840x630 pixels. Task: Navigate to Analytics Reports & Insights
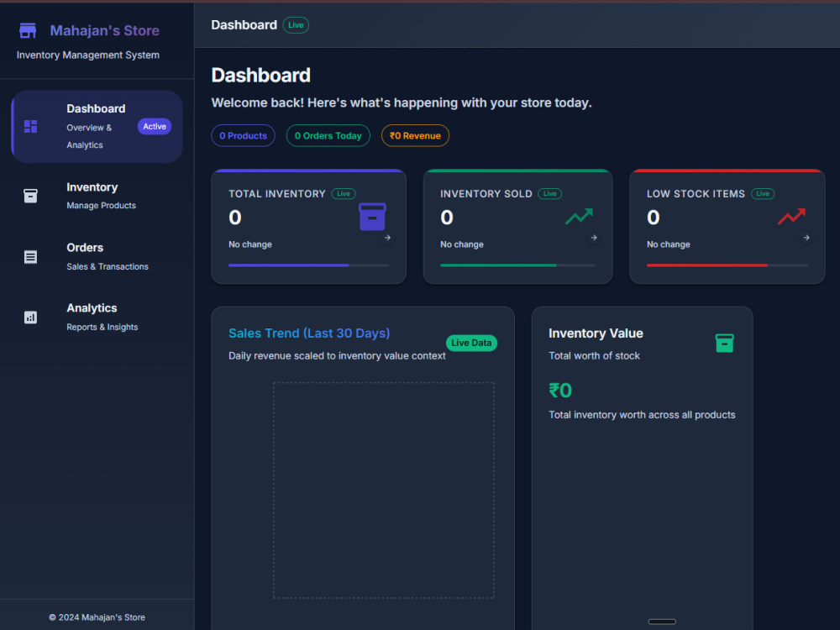[97, 318]
